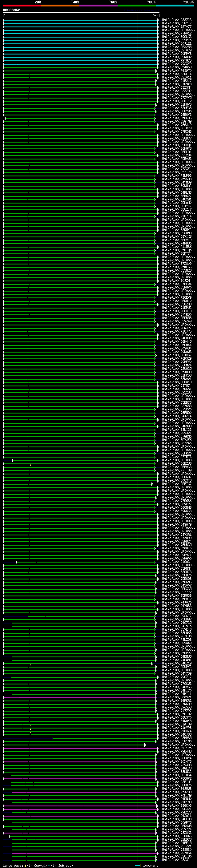197x868 pixels.
Task: Select hit label UniRef100_A4S9T0
Action: click(176, 71)
